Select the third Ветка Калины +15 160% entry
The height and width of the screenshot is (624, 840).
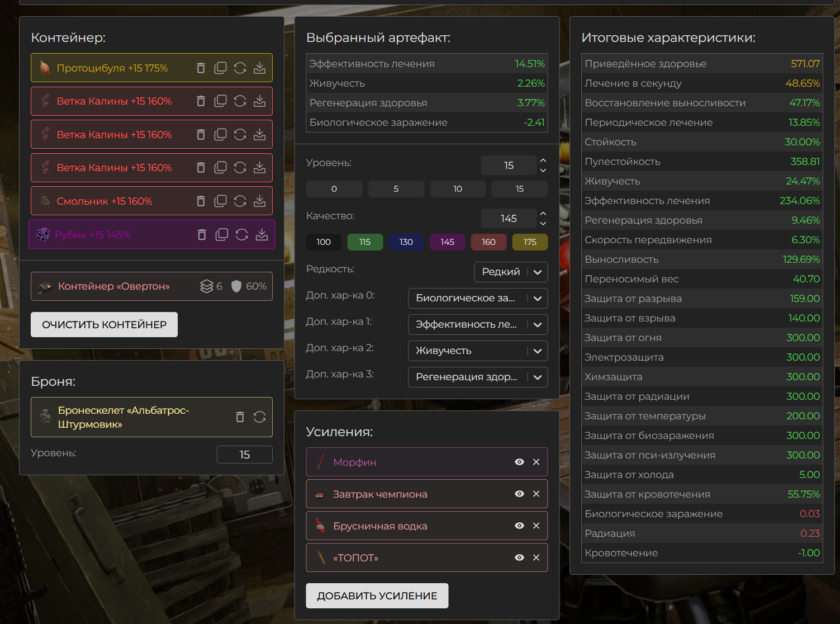[115, 168]
